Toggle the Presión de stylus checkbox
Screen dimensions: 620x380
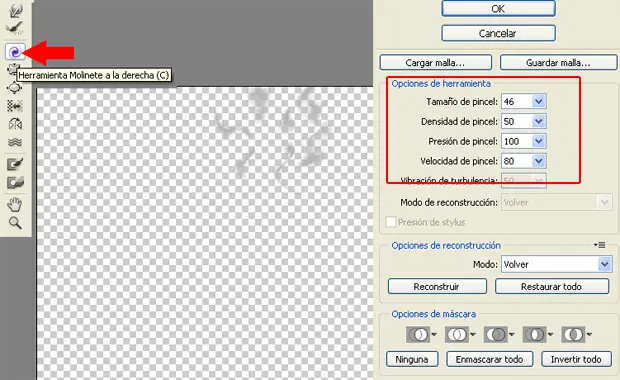391,222
